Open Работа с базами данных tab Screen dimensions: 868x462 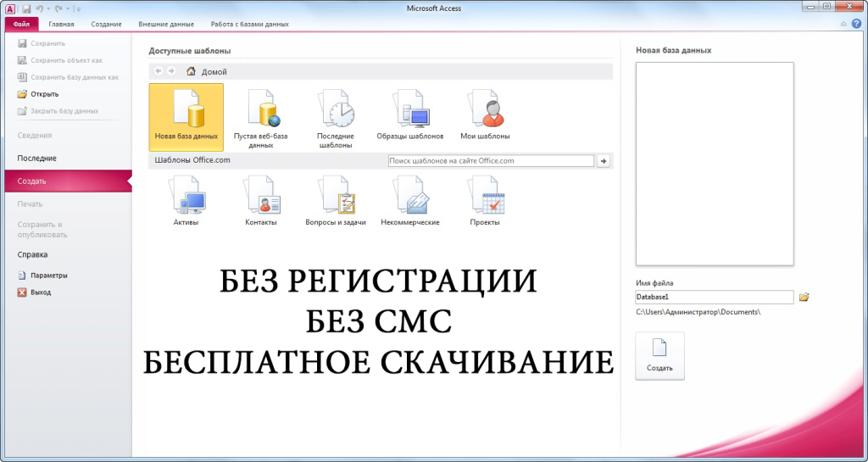(x=250, y=25)
